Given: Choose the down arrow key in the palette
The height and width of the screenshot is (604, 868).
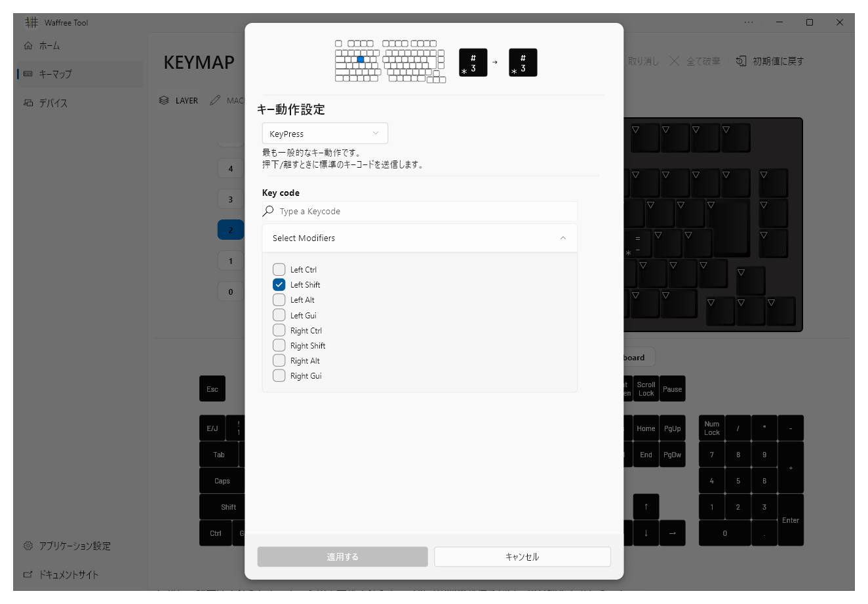Looking at the screenshot, I should [646, 533].
